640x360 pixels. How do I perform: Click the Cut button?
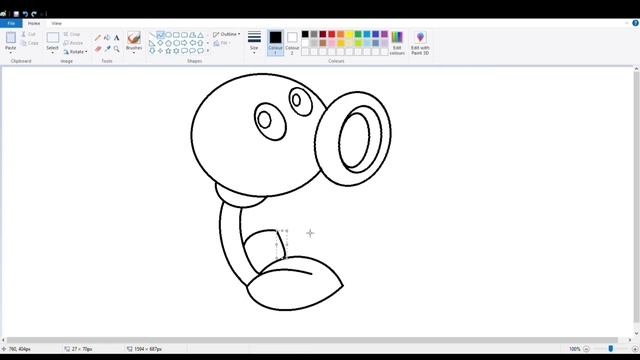point(29,34)
